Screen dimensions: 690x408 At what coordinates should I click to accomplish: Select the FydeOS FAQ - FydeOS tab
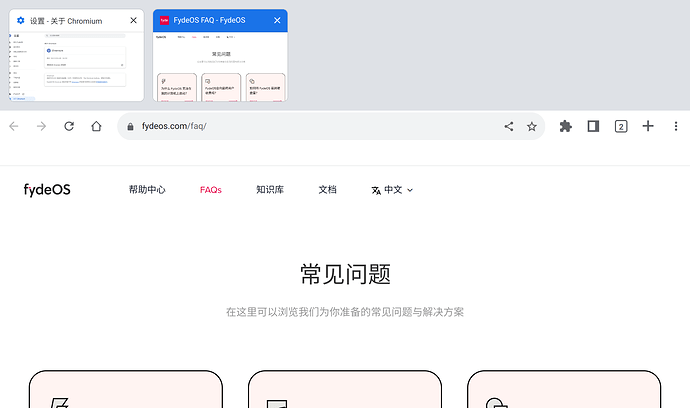coord(209,20)
